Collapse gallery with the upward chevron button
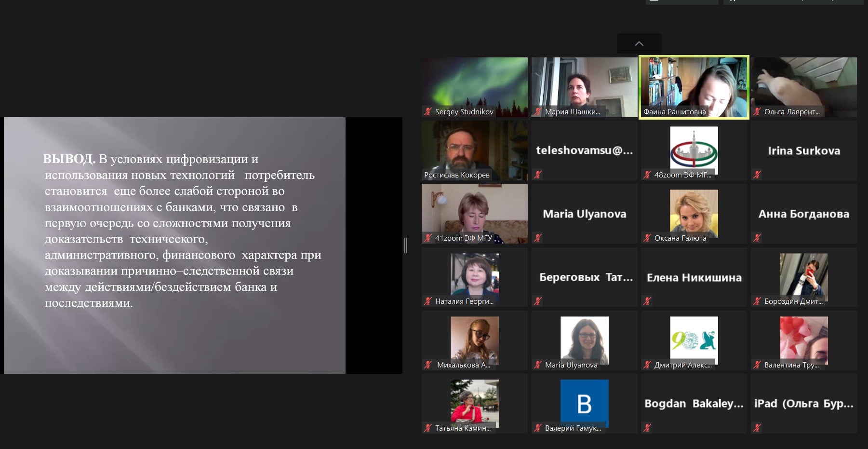 639,43
